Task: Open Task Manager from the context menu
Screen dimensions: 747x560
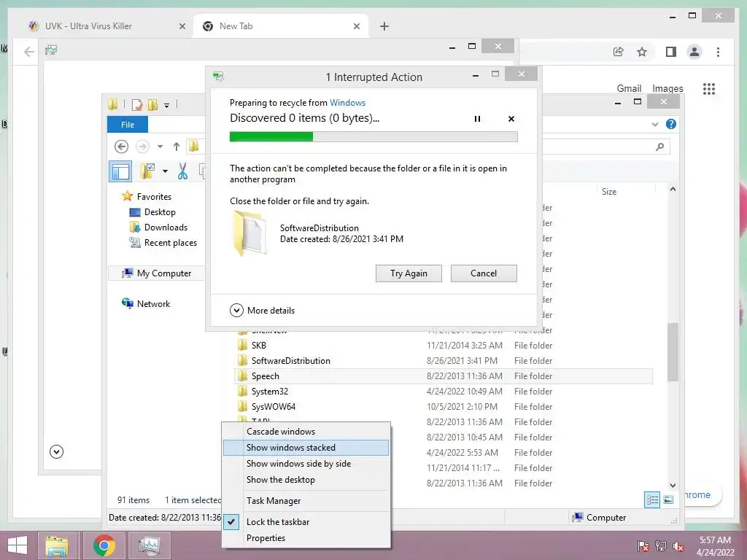Action: [x=306, y=501]
